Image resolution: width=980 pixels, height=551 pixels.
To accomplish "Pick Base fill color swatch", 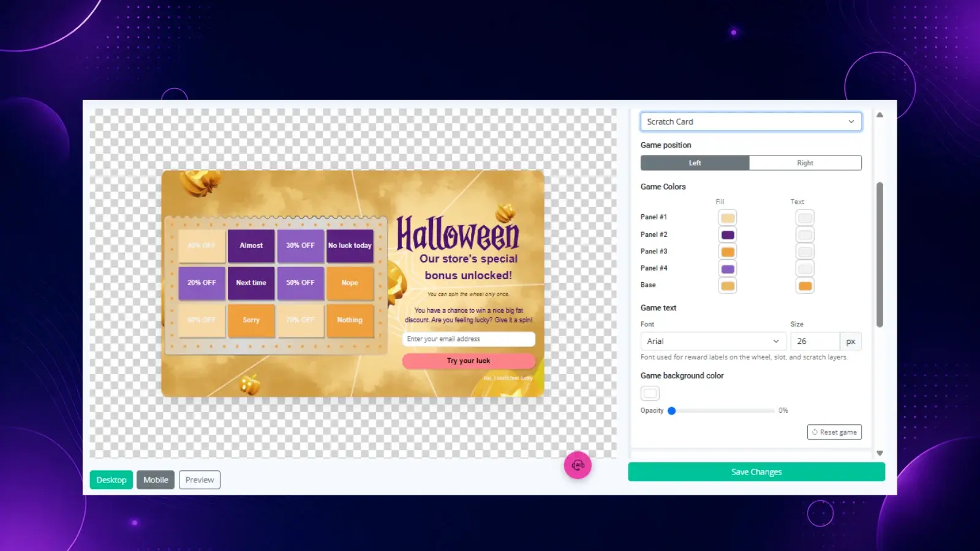I will (x=728, y=286).
